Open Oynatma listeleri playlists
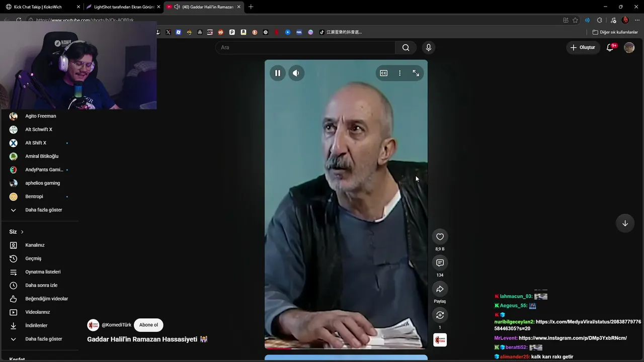 click(x=40, y=272)
